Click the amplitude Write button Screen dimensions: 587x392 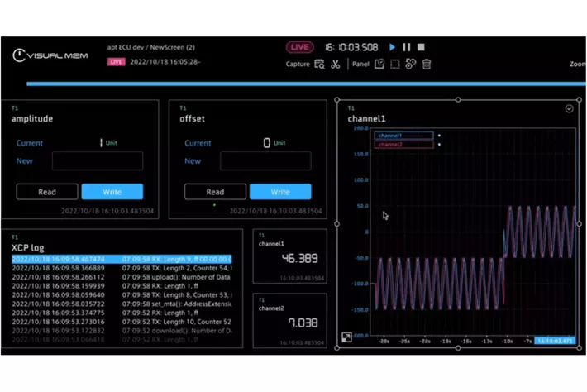(112, 192)
